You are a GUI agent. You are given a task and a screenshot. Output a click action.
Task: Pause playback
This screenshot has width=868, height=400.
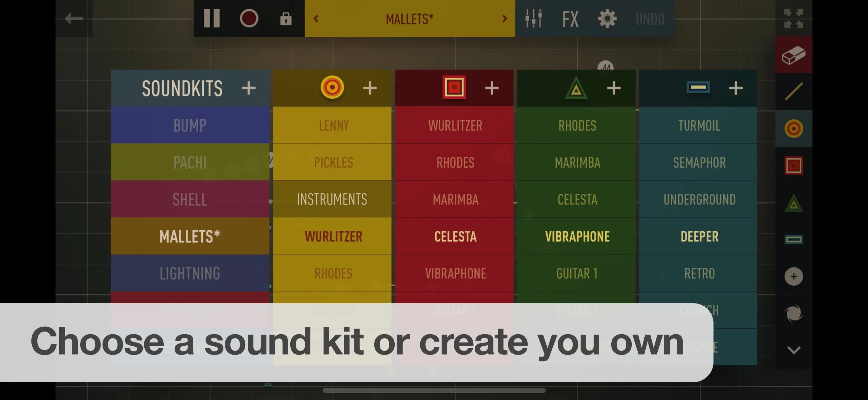212,18
